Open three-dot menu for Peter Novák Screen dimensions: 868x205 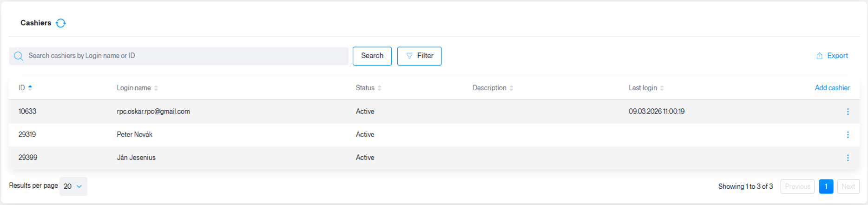(848, 135)
